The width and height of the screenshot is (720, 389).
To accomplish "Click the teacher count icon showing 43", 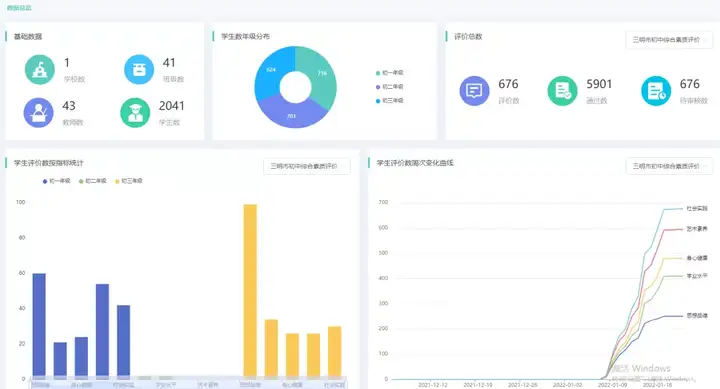I will tap(39, 113).
